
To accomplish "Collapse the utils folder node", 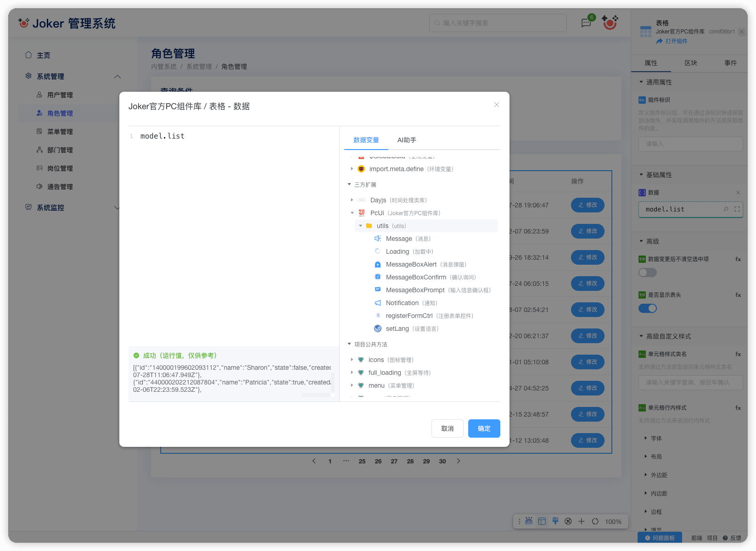I will click(360, 226).
